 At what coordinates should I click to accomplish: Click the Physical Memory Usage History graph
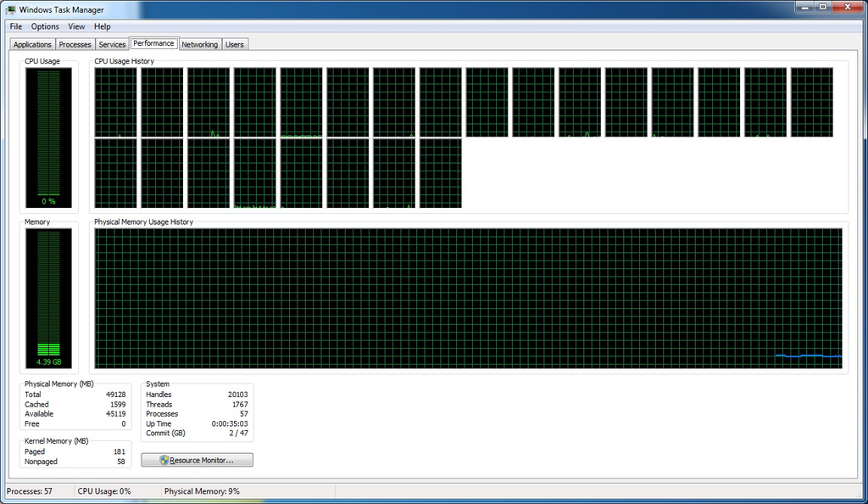[468, 299]
